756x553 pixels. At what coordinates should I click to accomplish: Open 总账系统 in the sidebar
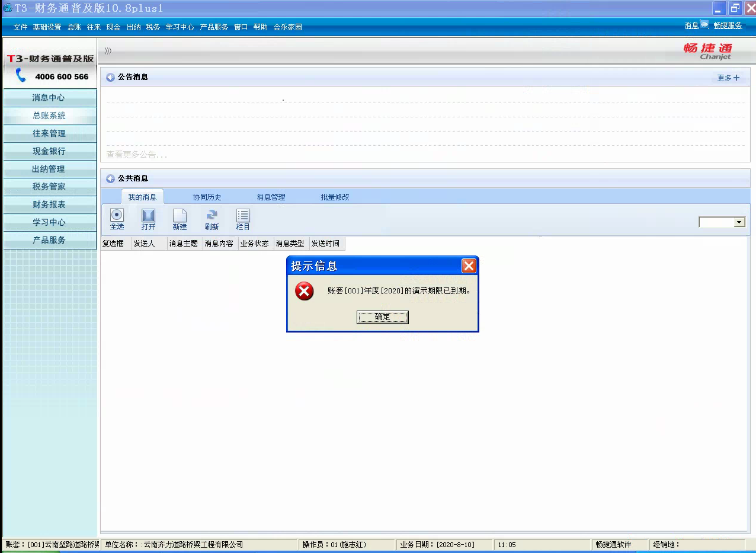coord(49,116)
